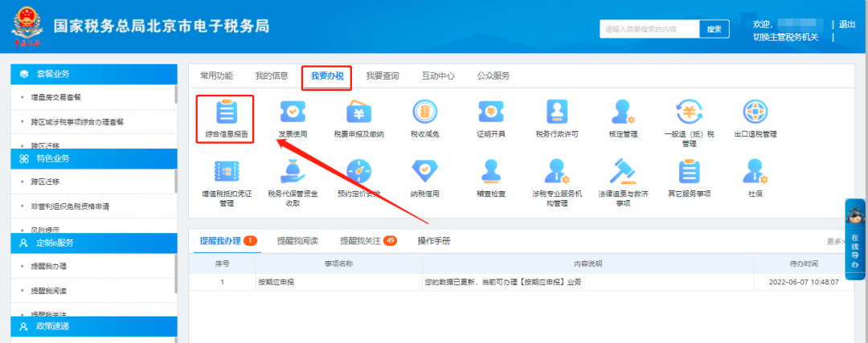Open the 出口退税管理 icon
868x343 pixels.
[755, 112]
